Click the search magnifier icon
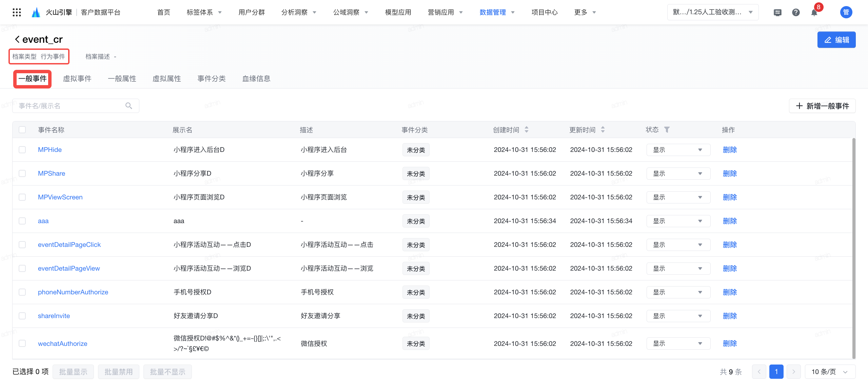Viewport: 868px width, 392px height. coord(129,106)
